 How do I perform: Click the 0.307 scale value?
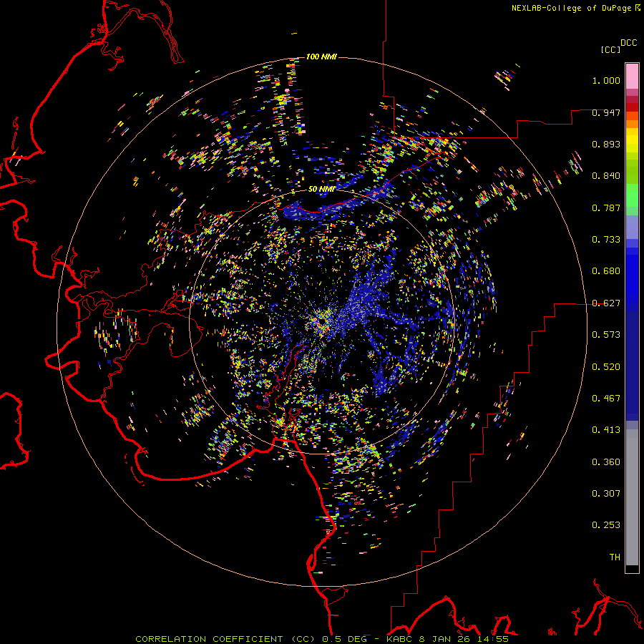click(x=606, y=494)
